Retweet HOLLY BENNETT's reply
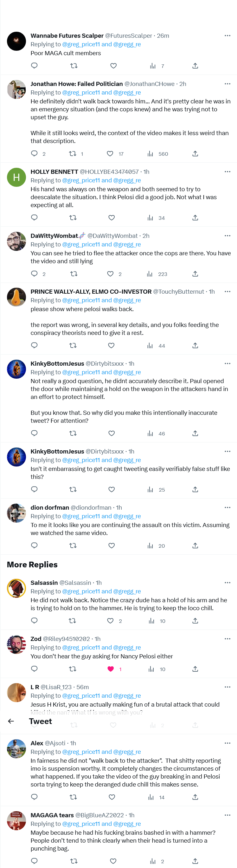The height and width of the screenshot is (868, 237). (x=73, y=218)
